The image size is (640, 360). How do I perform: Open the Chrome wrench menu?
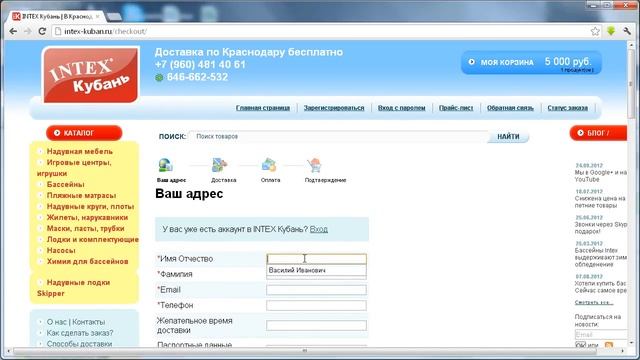[x=627, y=31]
